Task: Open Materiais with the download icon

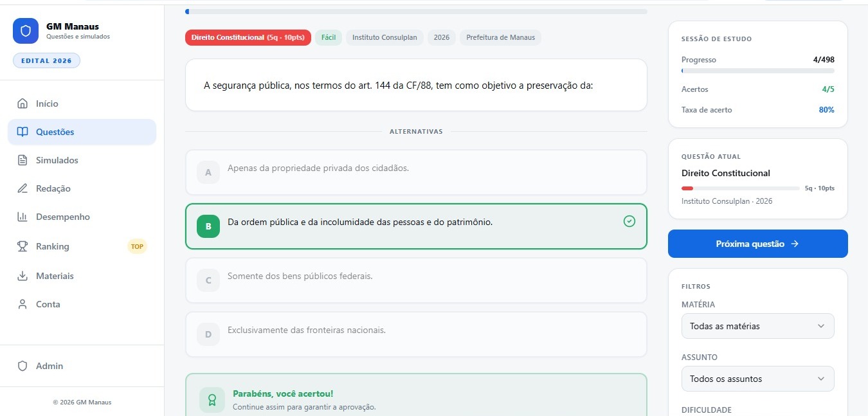Action: point(22,276)
